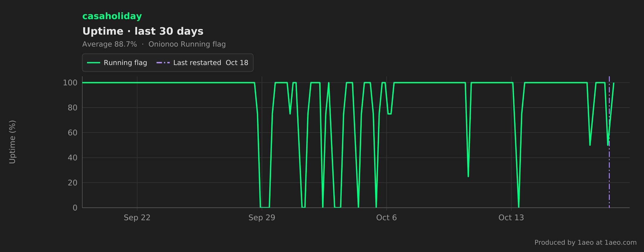The image size is (644, 252).
Task: Click the 80 y-axis tick label
Action: point(72,108)
